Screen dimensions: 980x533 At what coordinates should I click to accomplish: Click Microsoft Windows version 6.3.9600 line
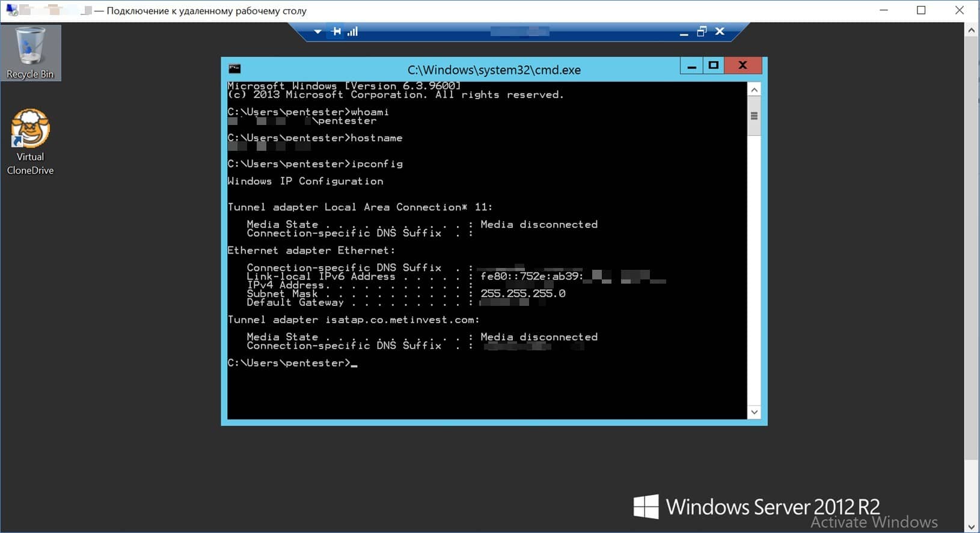click(x=344, y=86)
